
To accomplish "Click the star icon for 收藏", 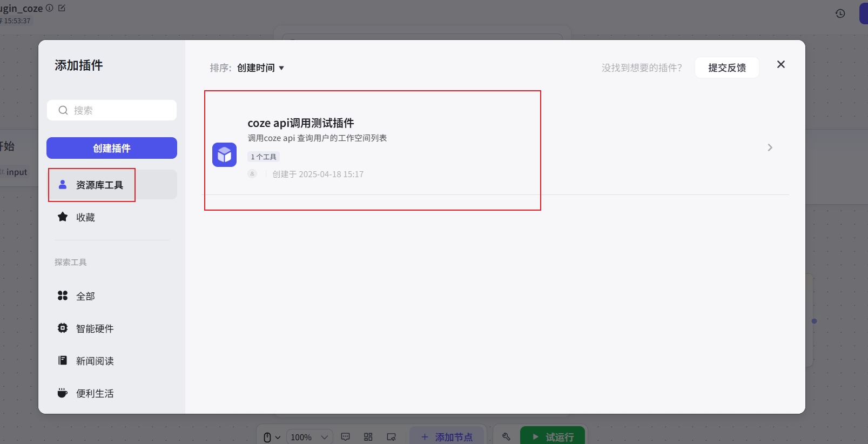I will (63, 217).
